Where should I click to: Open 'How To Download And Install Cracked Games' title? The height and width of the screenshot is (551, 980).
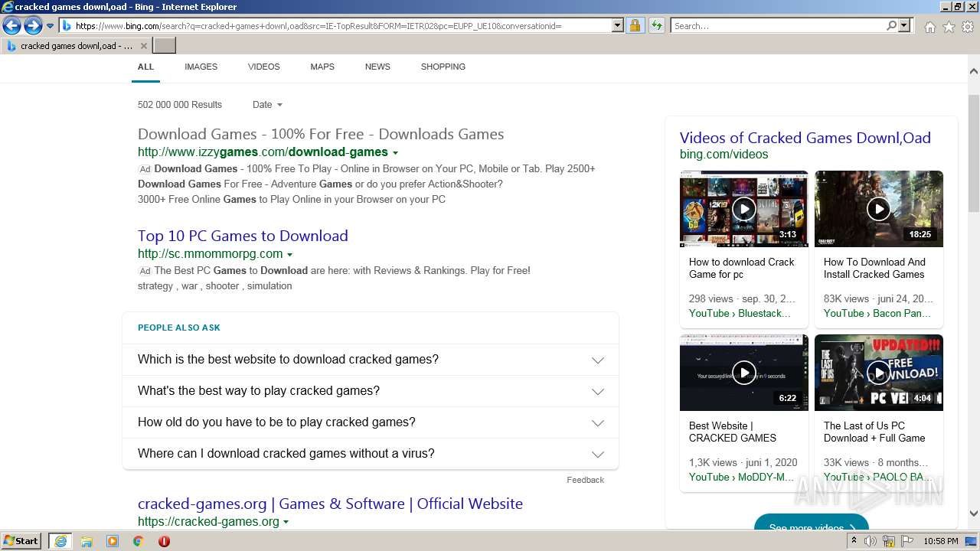[x=874, y=268]
